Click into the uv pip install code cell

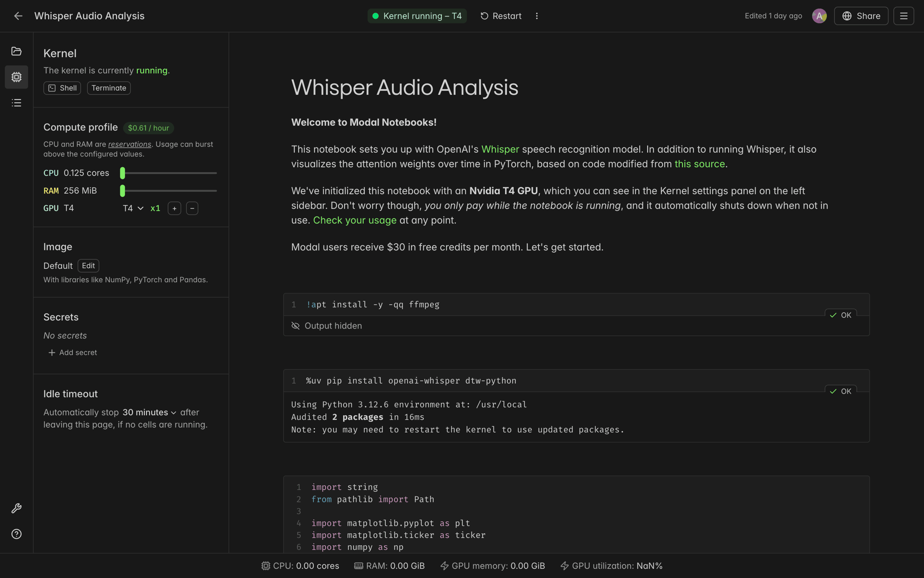(x=576, y=381)
